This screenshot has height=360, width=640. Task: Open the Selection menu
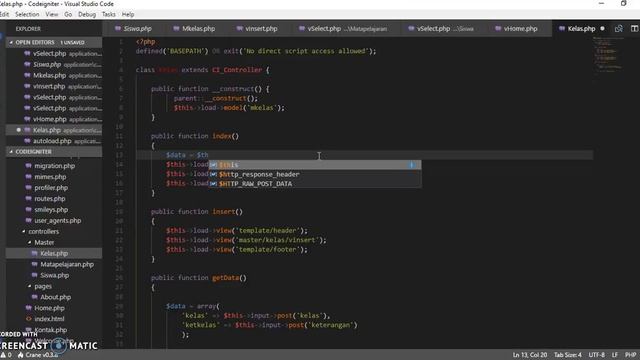(x=27, y=14)
